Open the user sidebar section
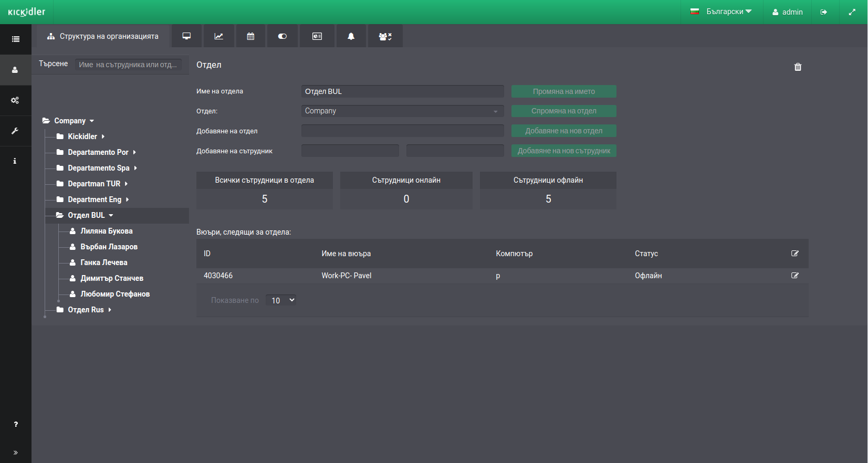The width and height of the screenshot is (868, 463). click(15, 70)
